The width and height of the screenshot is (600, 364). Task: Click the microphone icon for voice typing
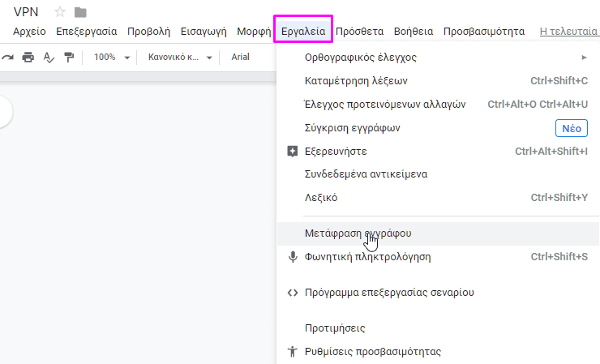pos(293,257)
